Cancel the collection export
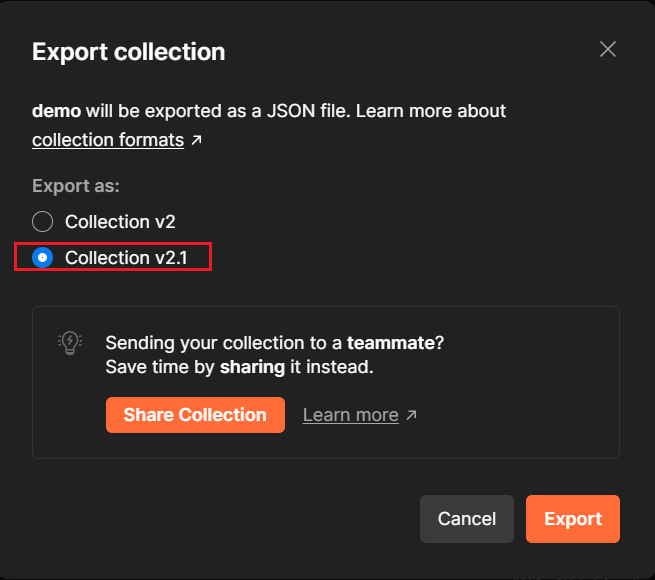Image resolution: width=655 pixels, height=580 pixels. pos(467,519)
